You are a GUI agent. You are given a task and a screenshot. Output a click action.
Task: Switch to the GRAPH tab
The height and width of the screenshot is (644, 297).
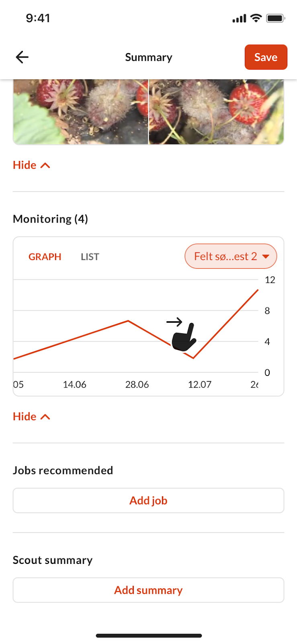point(45,257)
